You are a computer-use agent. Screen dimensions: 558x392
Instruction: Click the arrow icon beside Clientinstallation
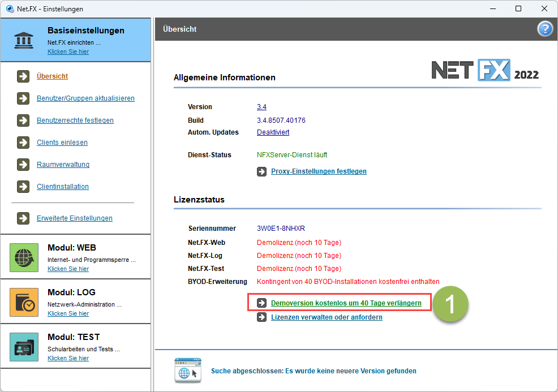coord(23,187)
